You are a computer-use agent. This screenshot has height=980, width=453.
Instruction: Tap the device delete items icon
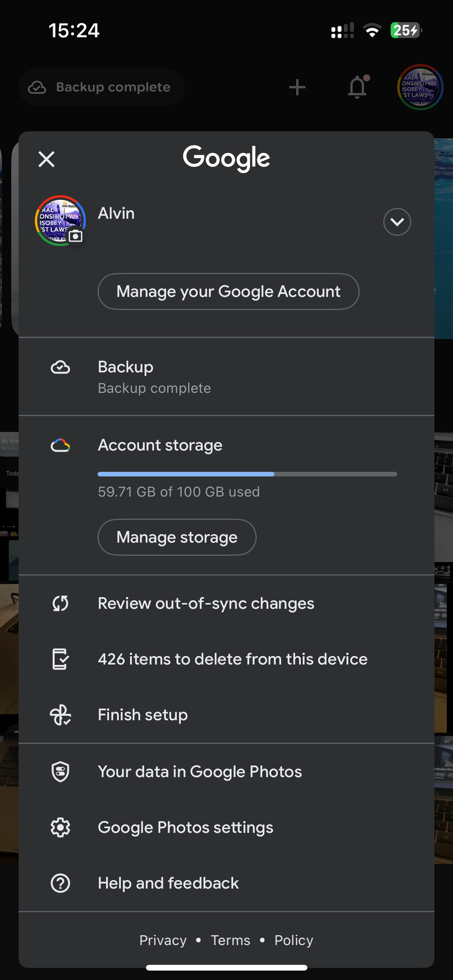tap(60, 659)
